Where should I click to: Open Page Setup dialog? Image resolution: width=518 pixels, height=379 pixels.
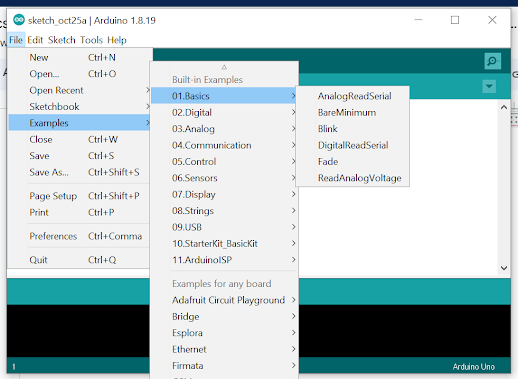click(79, 196)
